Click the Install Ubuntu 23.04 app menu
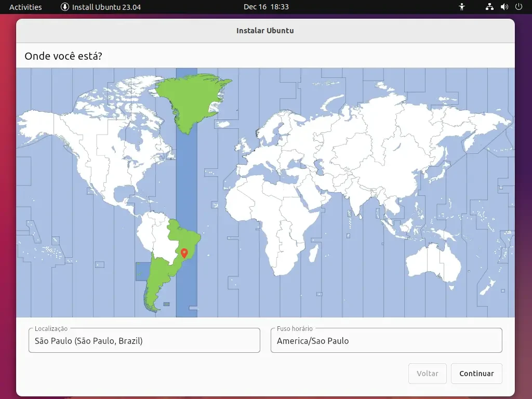532x399 pixels. click(x=101, y=7)
